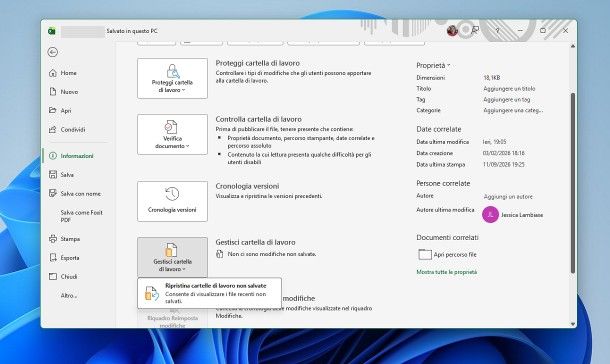Click the Controlla cartella di lavoro heading
The image size is (610, 364).
pyautogui.click(x=258, y=119)
